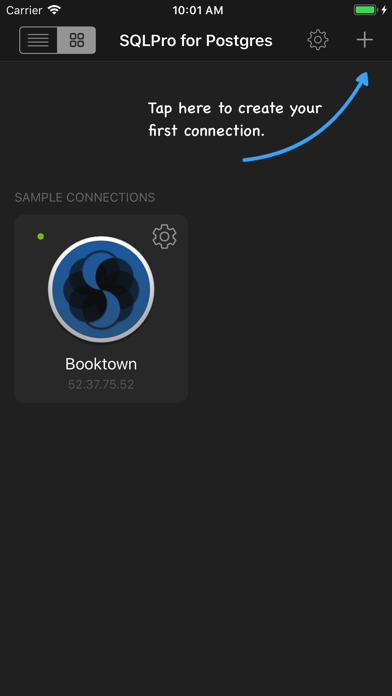
Task: Tap the SAMPLE CONNECTIONS header
Action: 85,198
